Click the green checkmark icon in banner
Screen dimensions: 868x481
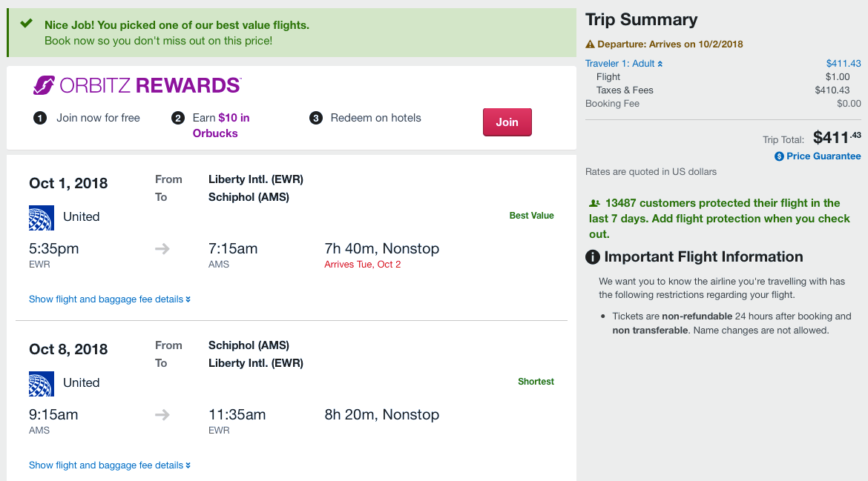27,24
